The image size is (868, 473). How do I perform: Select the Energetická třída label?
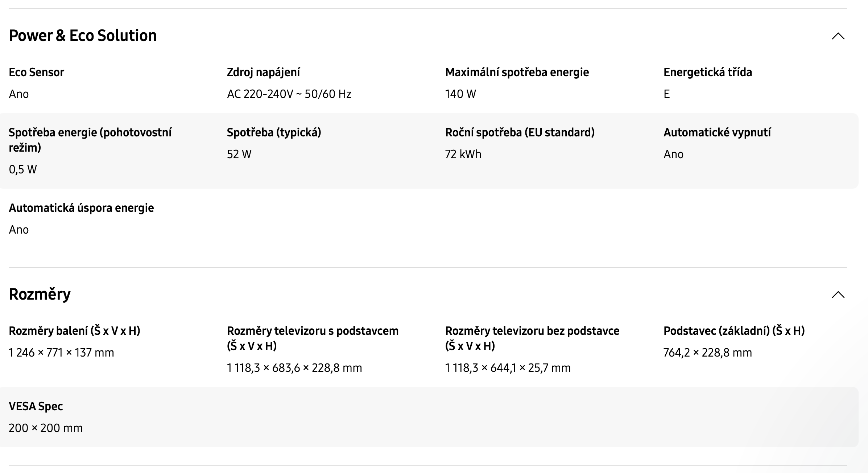pyautogui.click(x=707, y=72)
